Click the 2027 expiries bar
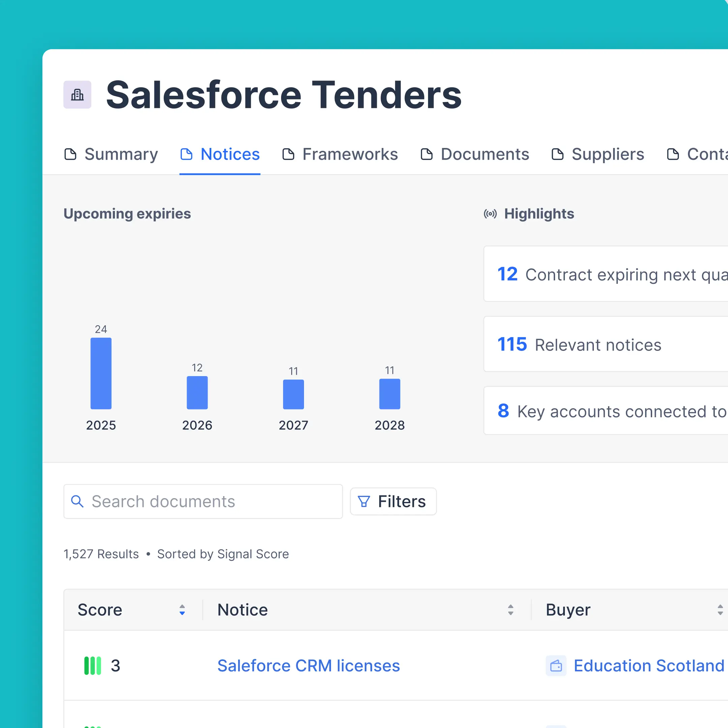 (294, 394)
